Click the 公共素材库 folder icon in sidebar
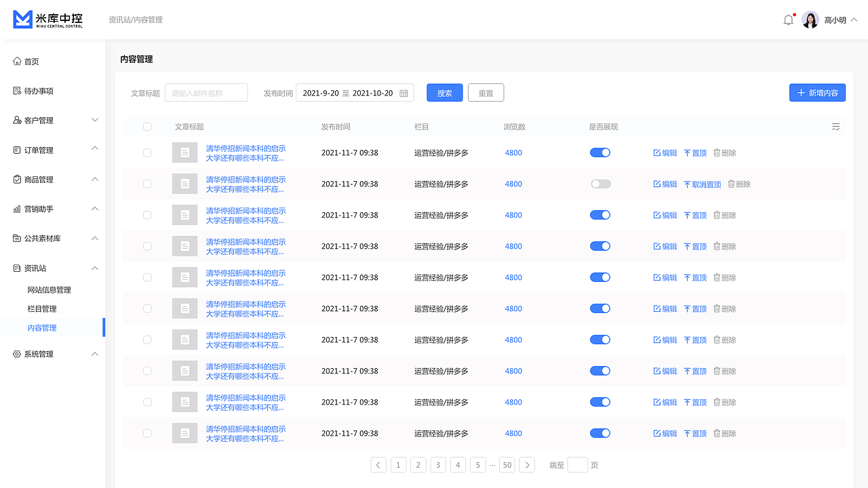 (x=17, y=239)
